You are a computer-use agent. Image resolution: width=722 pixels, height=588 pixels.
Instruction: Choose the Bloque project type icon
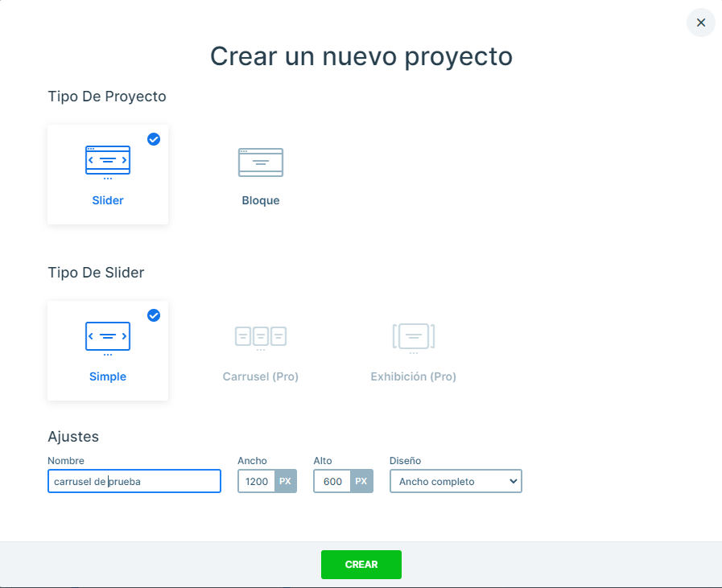261,162
